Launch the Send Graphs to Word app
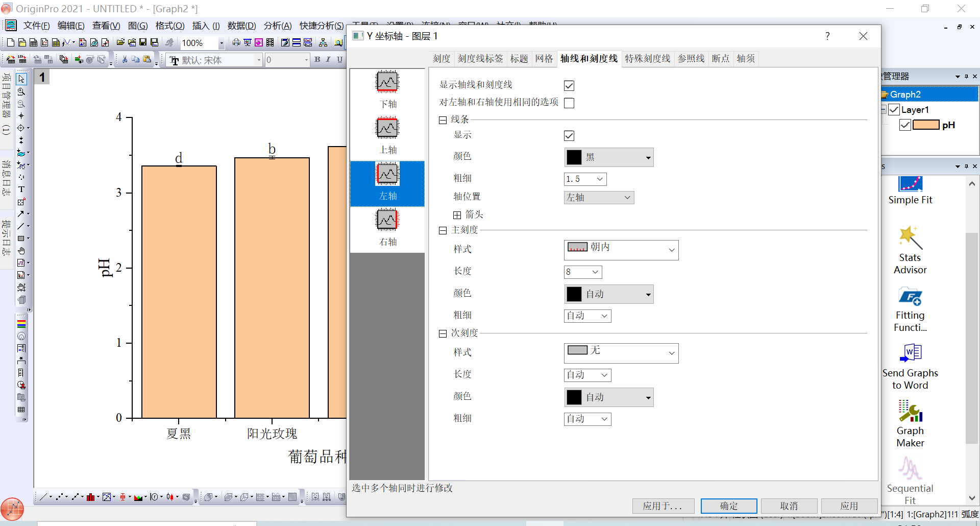This screenshot has height=526, width=980. point(910,366)
